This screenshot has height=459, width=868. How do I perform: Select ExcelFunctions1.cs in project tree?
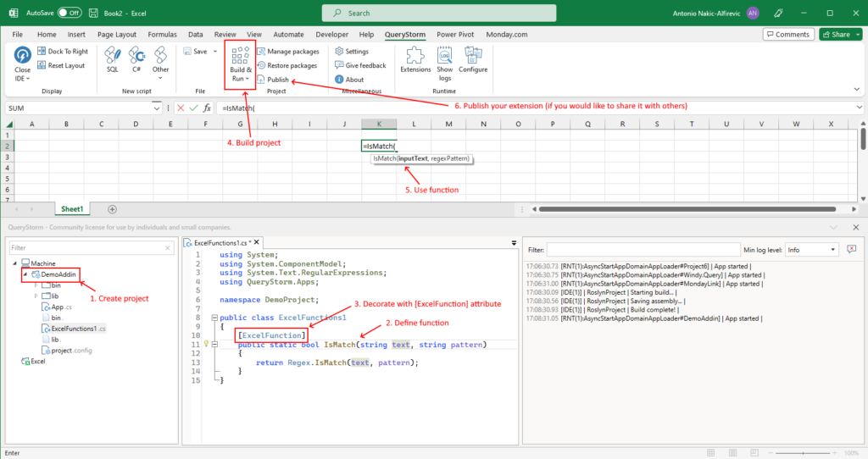78,329
